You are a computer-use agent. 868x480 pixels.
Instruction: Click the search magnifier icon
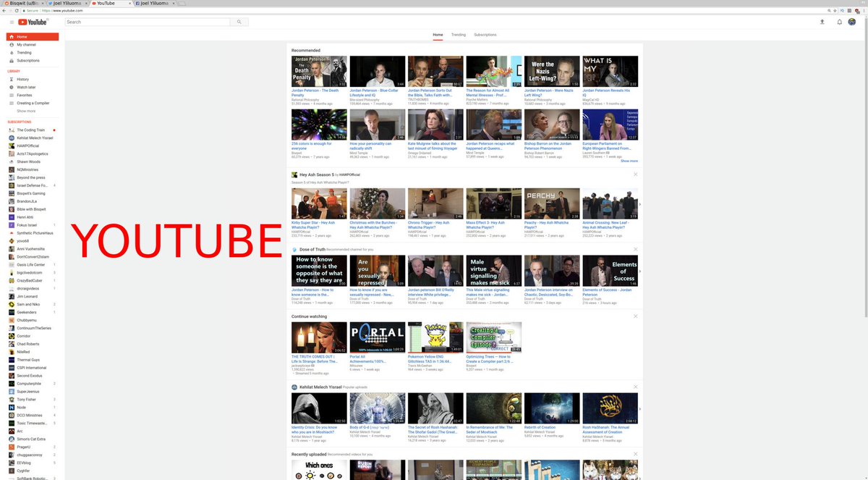(239, 22)
